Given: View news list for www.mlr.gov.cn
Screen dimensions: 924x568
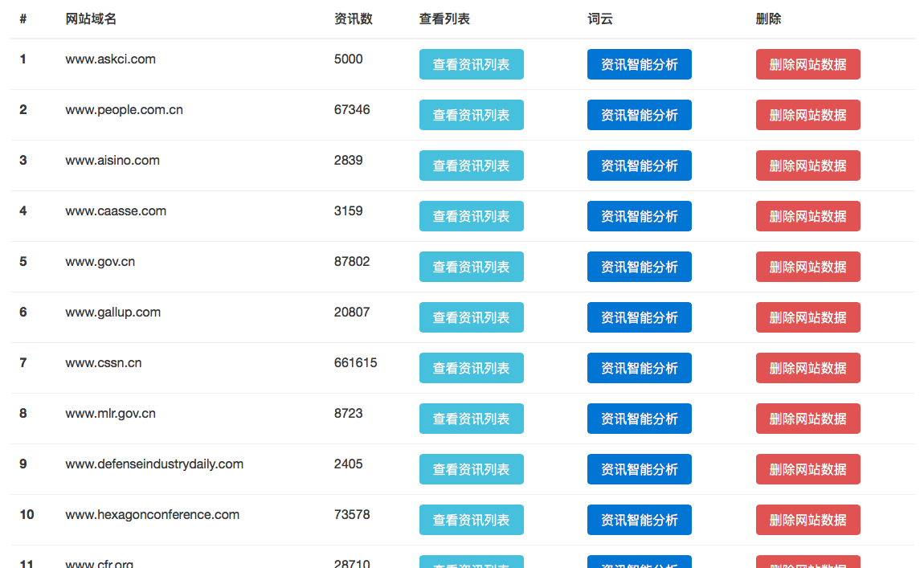Looking at the screenshot, I should click(x=472, y=419).
